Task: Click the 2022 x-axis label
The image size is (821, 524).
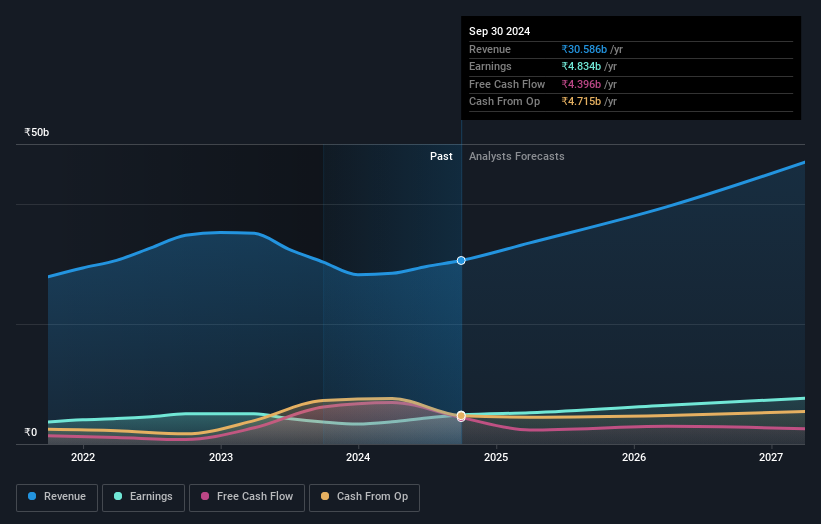Action: coord(83,458)
